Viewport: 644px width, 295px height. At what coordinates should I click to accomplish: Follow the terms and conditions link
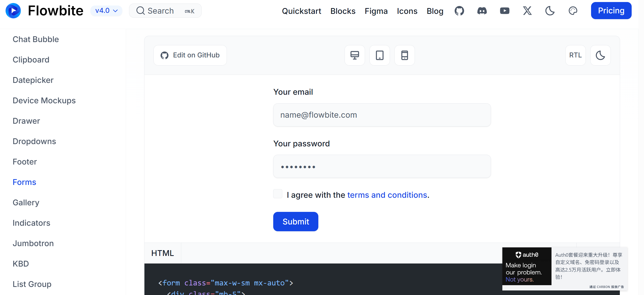[x=387, y=195]
